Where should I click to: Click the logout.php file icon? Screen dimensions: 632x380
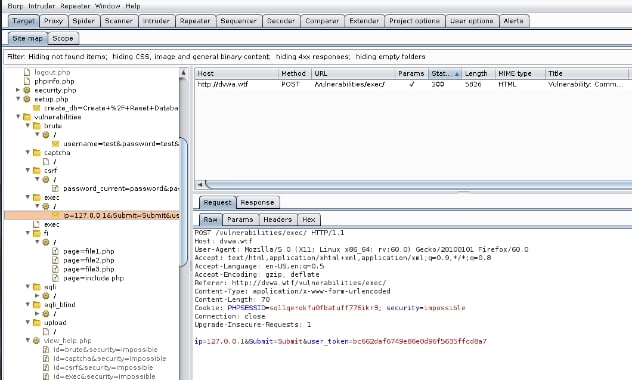[x=27, y=72]
